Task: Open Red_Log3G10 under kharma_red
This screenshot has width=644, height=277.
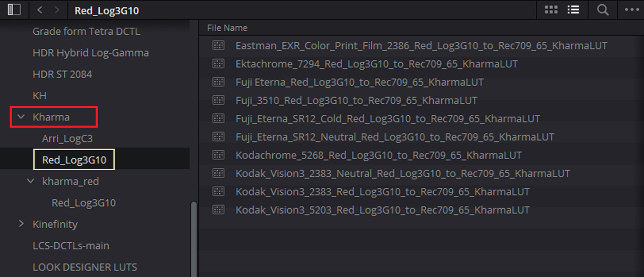Action: tap(84, 203)
